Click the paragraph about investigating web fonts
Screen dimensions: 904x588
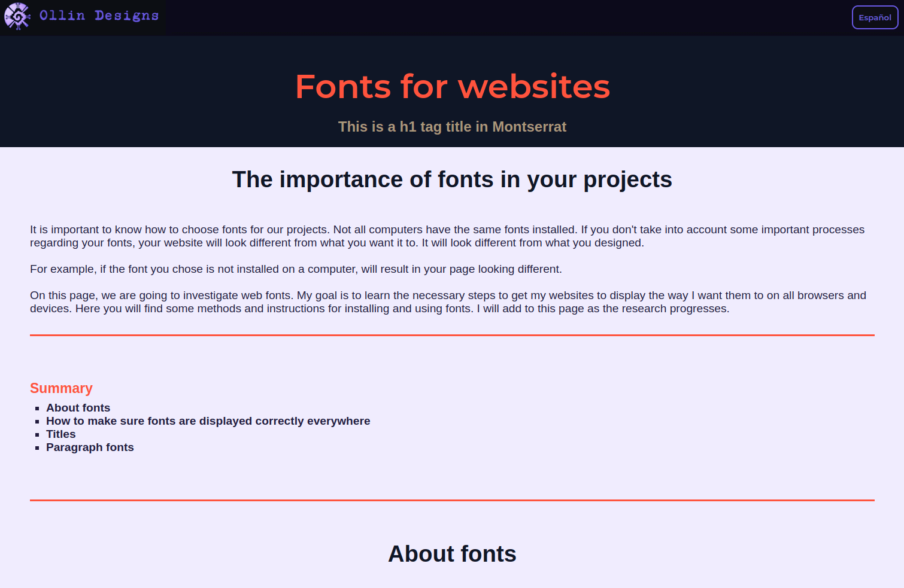point(448,301)
